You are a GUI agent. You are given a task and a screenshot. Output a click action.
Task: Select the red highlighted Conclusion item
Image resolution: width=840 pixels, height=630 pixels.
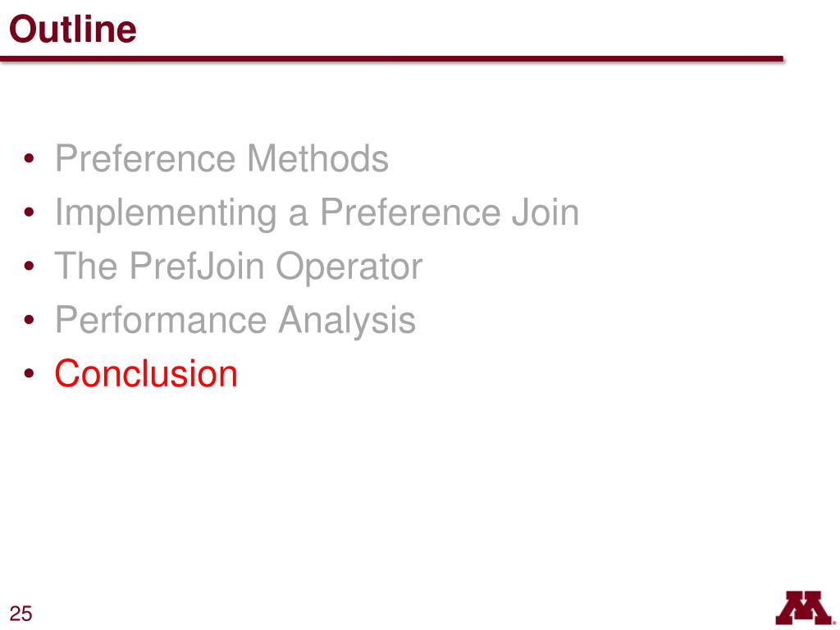coord(146,373)
